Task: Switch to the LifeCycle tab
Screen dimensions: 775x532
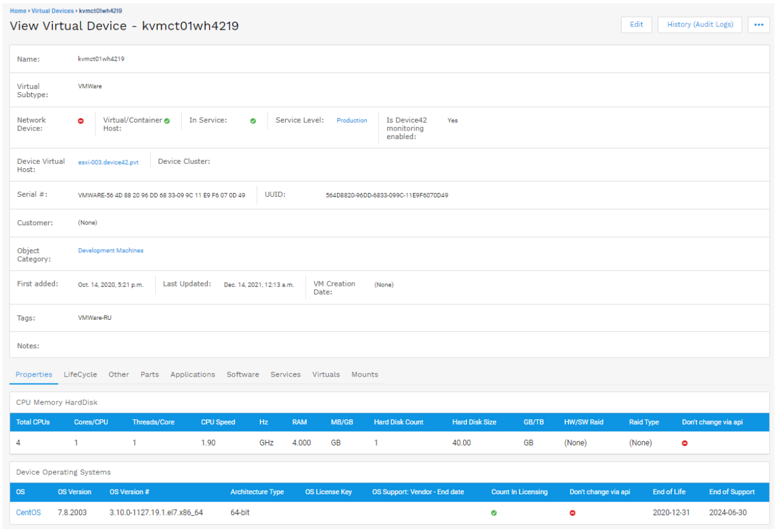Action: pyautogui.click(x=80, y=374)
